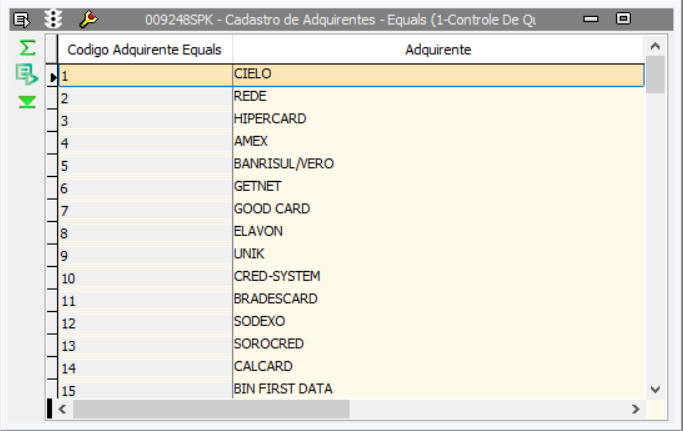Screen dimensions: 683x431
Task: Maximize the Cadastro de Adquirentes window
Action: (623, 19)
